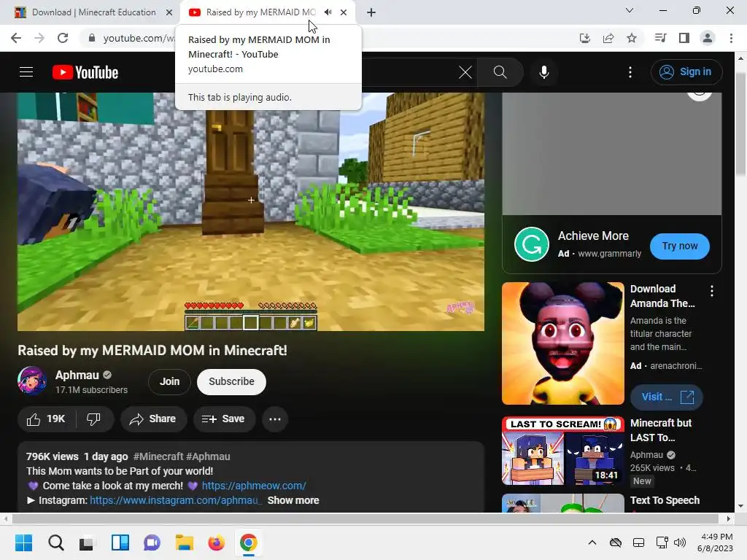Open a new browser tab
The height and width of the screenshot is (560, 747).
click(x=371, y=12)
